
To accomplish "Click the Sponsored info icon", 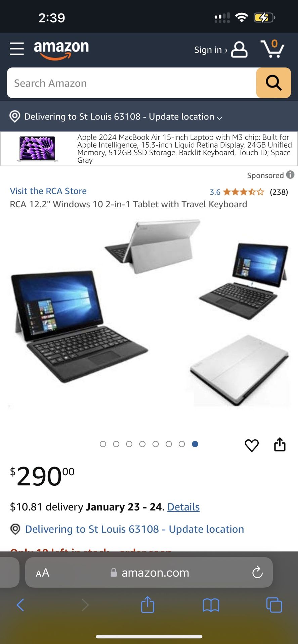I will coord(290,175).
